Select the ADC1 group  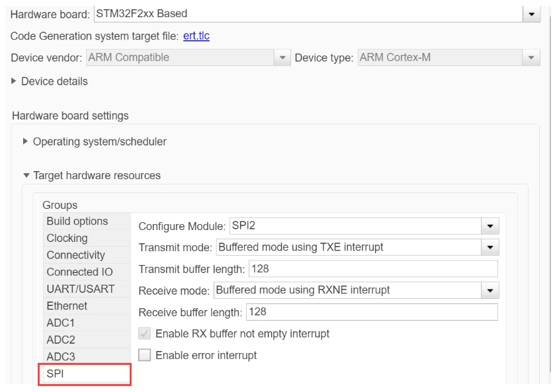click(61, 323)
